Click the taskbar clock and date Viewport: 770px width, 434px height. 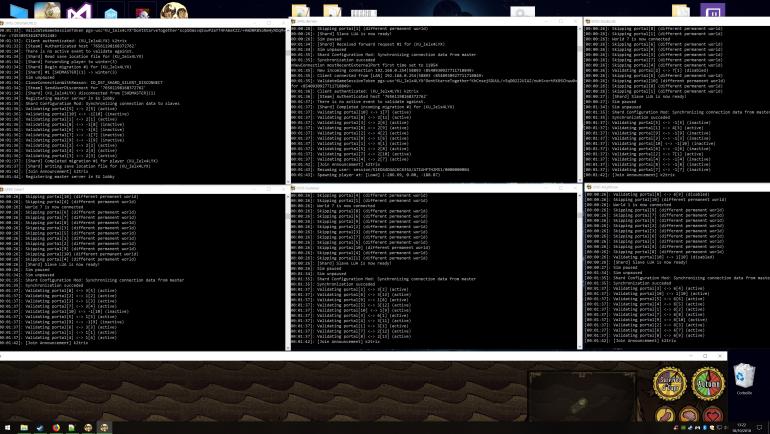tap(740, 427)
